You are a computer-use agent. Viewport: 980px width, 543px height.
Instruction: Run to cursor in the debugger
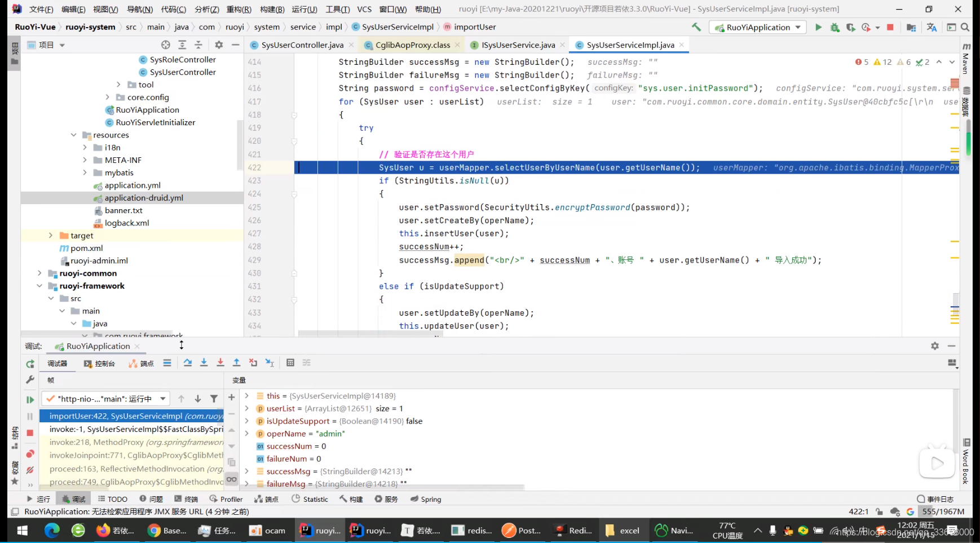click(x=270, y=363)
